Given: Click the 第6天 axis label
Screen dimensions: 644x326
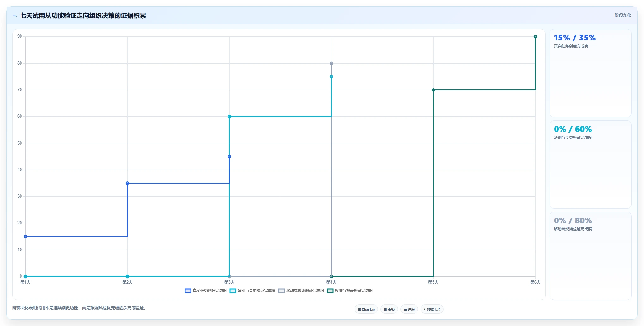Looking at the screenshot, I should pos(535,282).
